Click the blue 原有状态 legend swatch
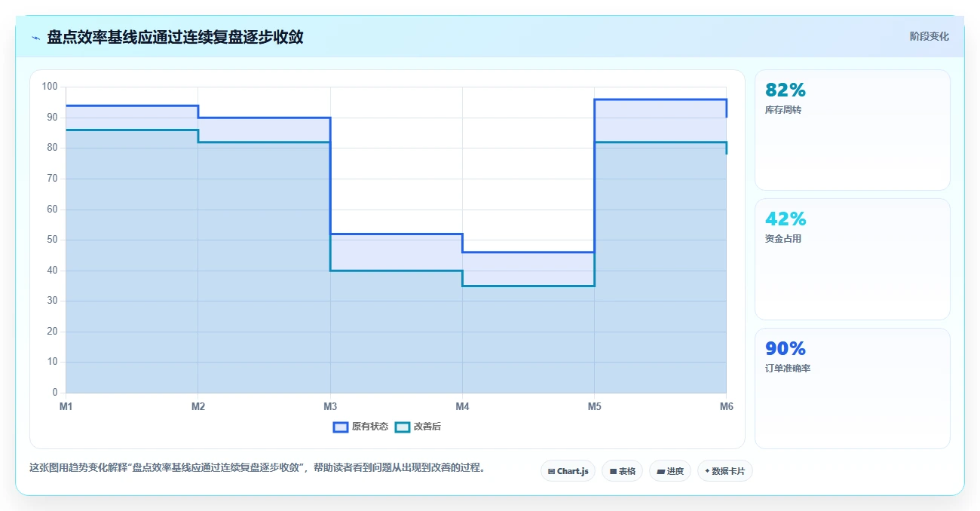980x511 pixels. pos(341,427)
